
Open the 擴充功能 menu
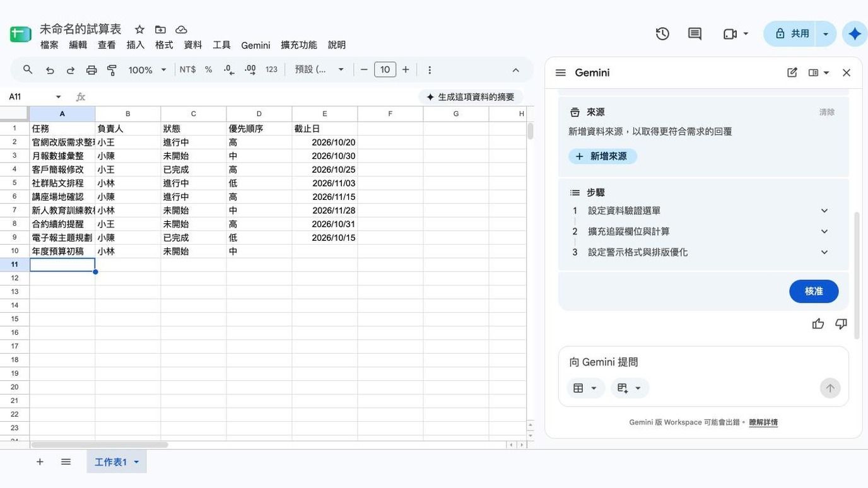tap(299, 45)
